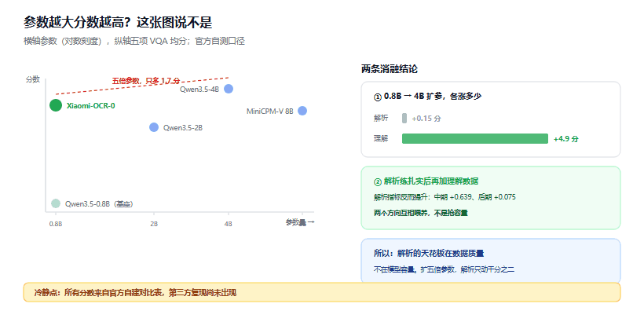Screen dimensions: 644x311
Task: Click the +4.9 分 value
Action: [x=566, y=139]
